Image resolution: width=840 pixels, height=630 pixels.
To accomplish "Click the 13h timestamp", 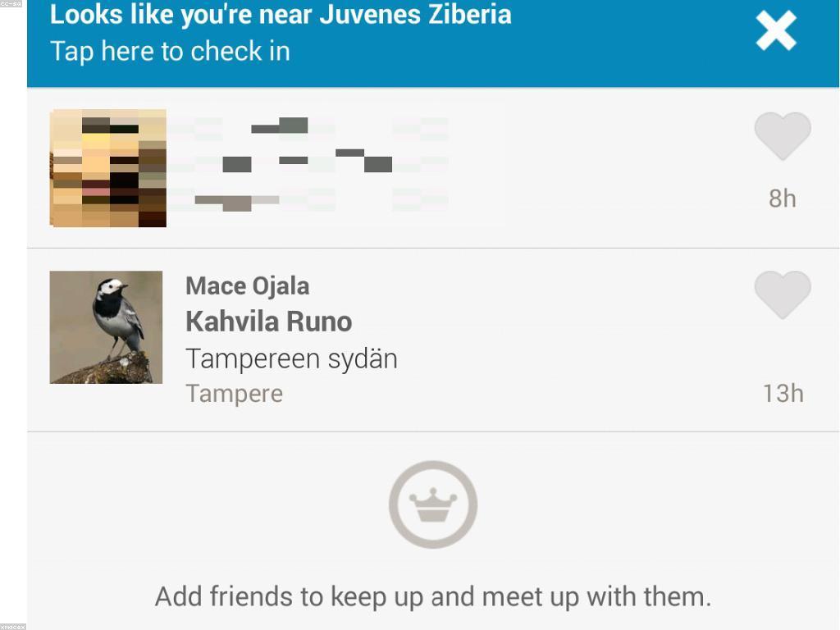I will coord(783,394).
